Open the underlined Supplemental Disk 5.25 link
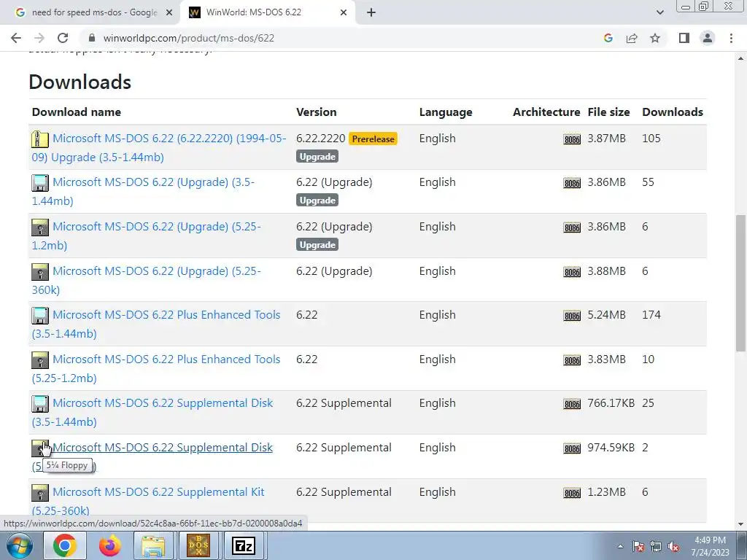Screen dimensions: 747x560 163,448
